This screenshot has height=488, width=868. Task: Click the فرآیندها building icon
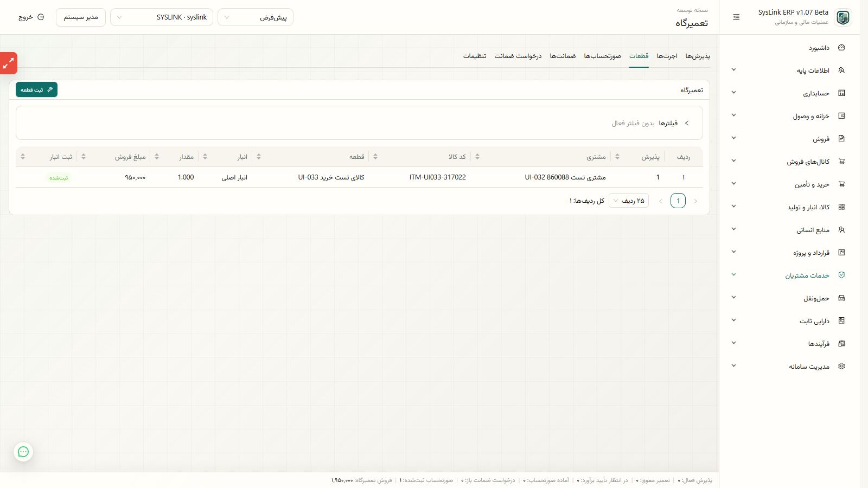click(841, 344)
